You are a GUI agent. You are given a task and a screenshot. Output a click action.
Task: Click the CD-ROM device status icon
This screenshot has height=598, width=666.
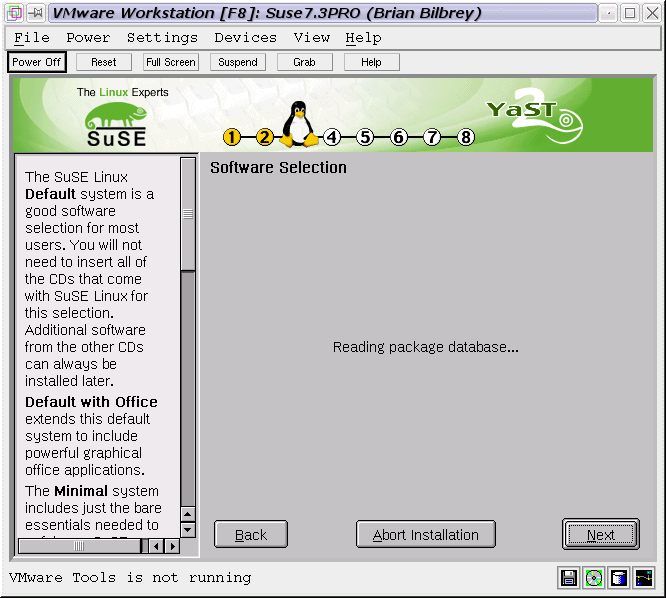tap(594, 578)
